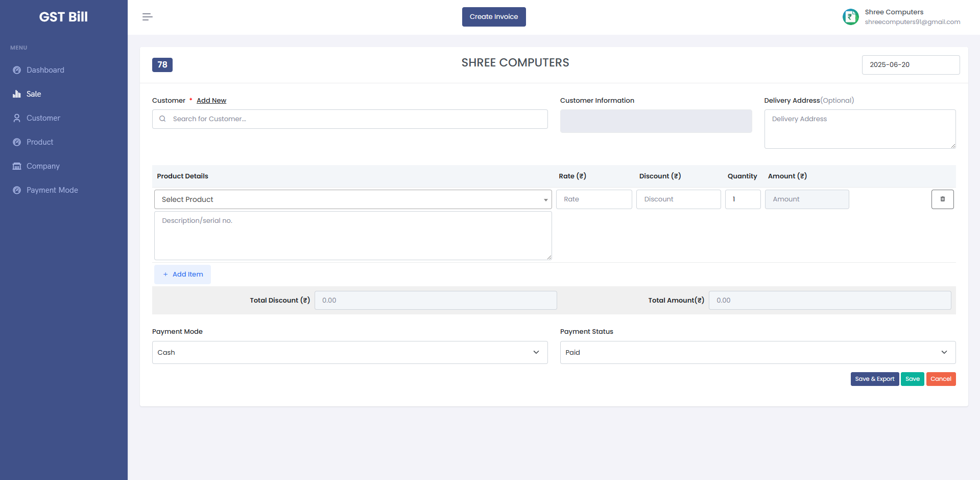
Task: Delete the product row with trash icon
Action: (942, 199)
